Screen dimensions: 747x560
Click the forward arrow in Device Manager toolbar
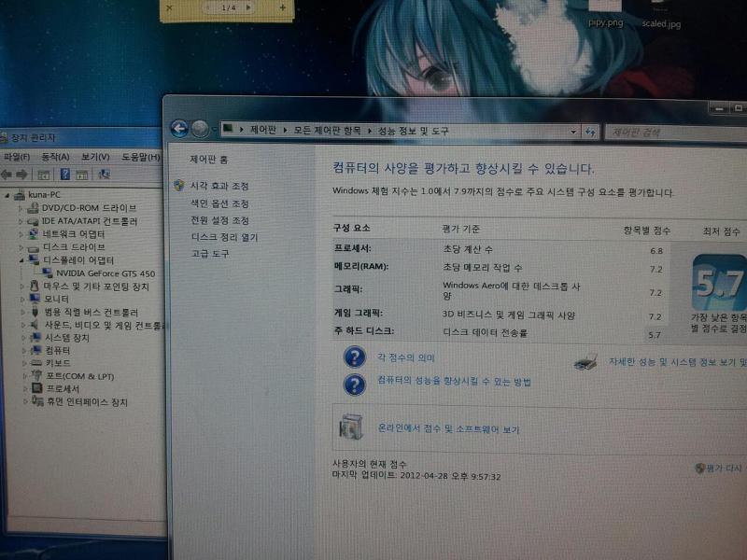tap(21, 175)
